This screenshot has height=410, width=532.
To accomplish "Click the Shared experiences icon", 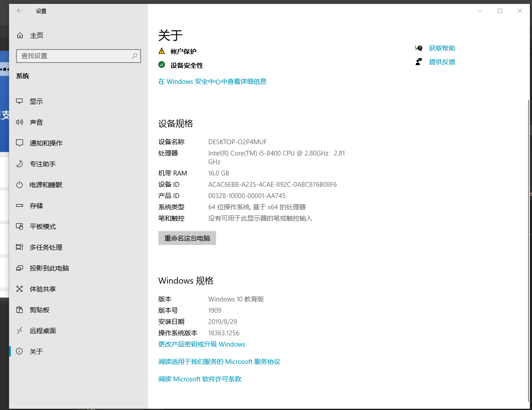I will 20,289.
